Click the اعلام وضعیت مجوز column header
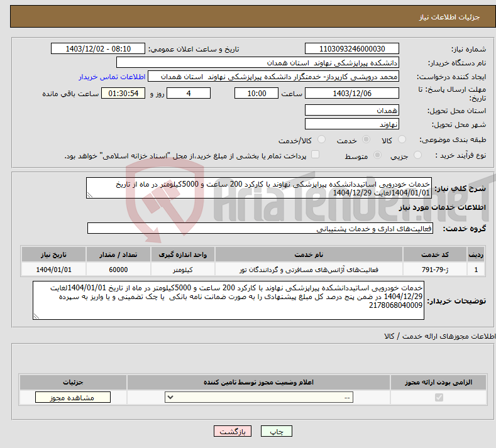This screenshot has height=448, width=496. coord(258,382)
